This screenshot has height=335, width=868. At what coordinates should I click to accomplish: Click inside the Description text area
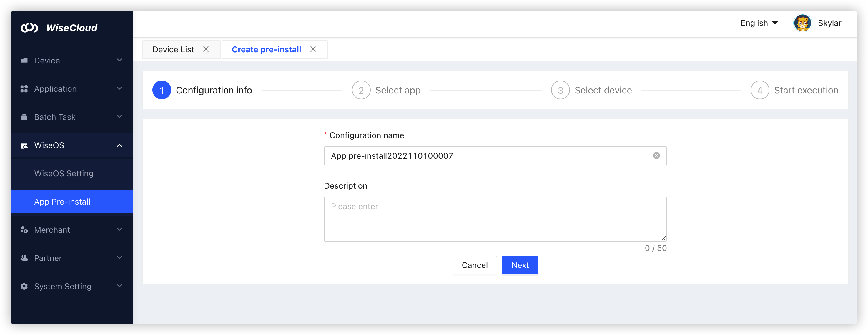click(495, 219)
